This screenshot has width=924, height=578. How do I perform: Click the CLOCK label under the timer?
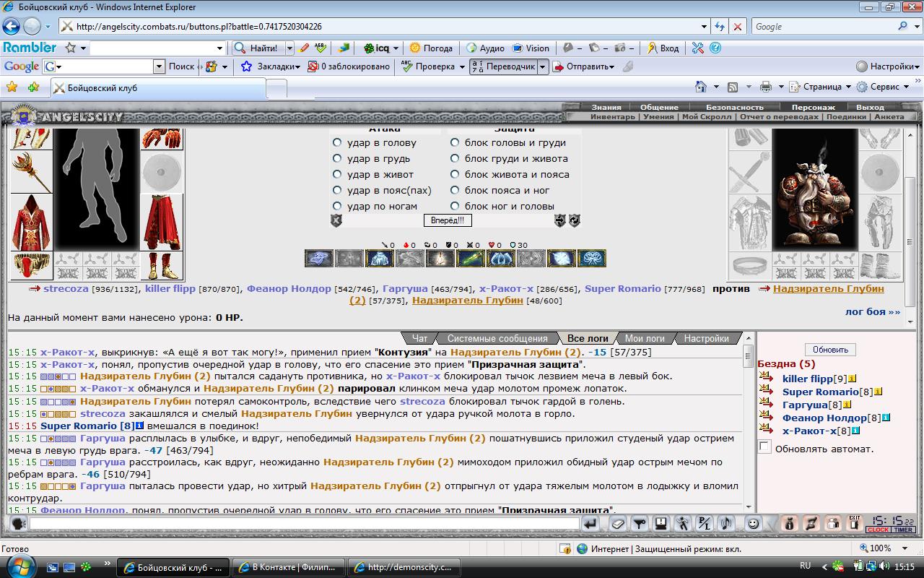(879, 530)
